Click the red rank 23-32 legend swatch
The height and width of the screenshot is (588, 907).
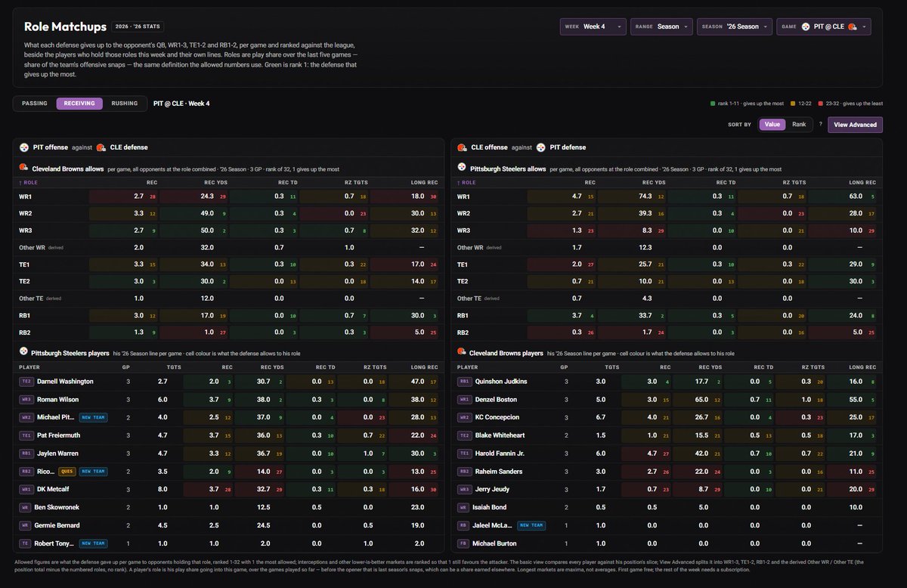coord(822,104)
